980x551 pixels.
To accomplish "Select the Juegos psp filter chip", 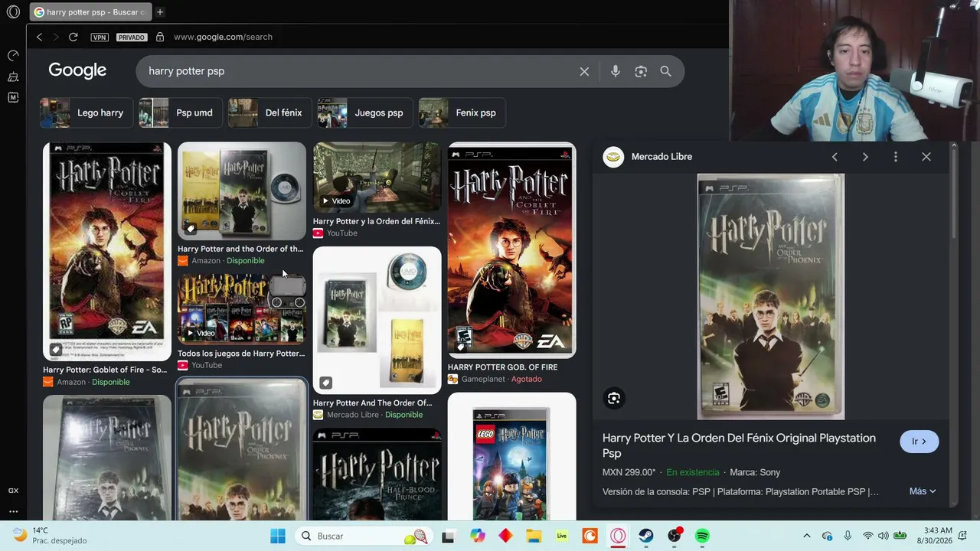I will [x=365, y=112].
